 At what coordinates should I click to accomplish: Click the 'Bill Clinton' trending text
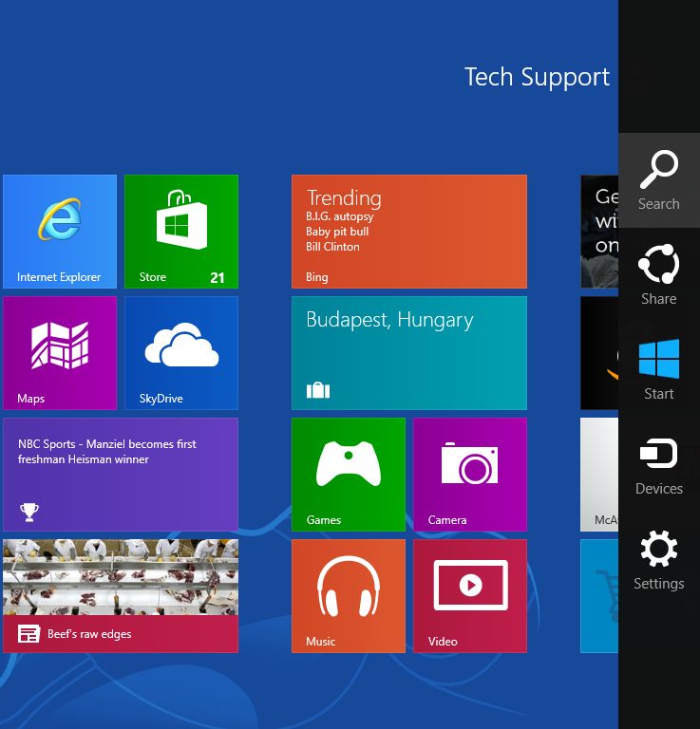point(332,247)
